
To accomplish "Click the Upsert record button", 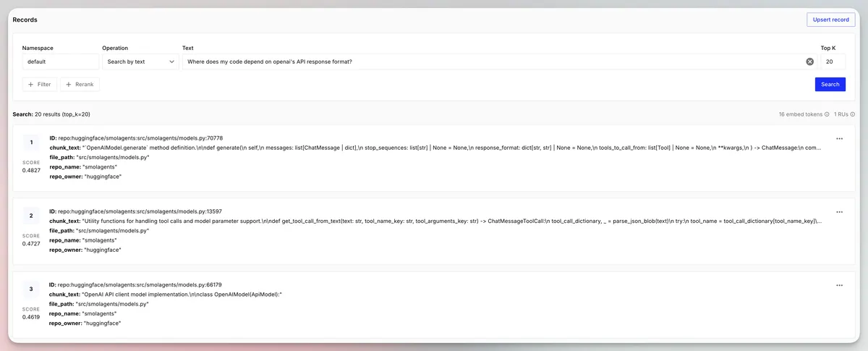I will (830, 20).
